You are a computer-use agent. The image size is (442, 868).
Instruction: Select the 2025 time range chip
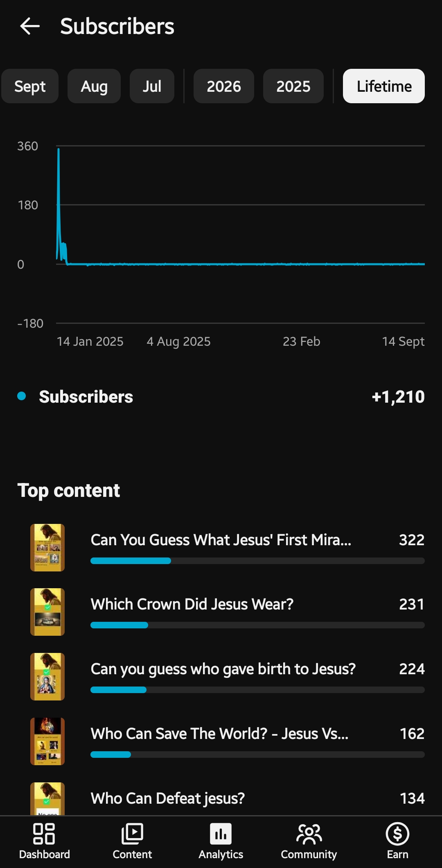point(293,86)
